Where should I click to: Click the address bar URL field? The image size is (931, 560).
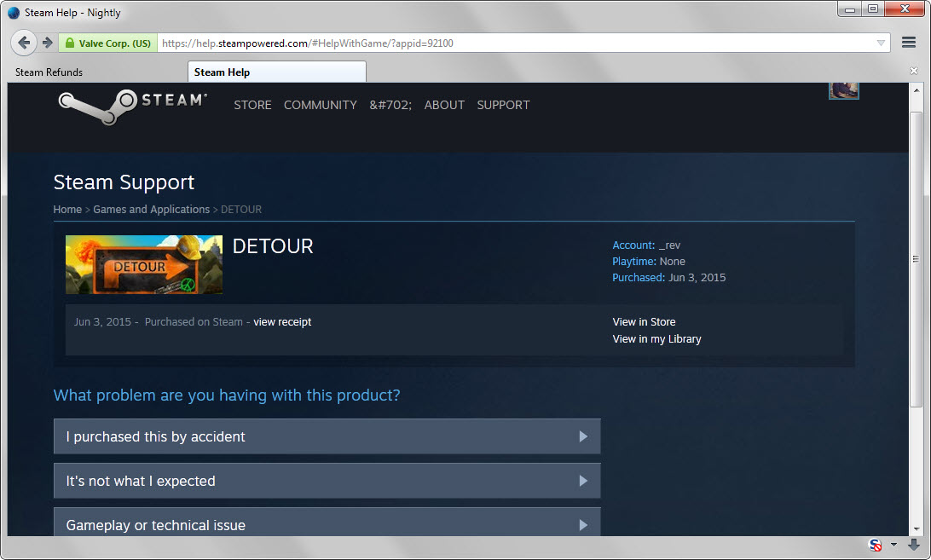click(x=517, y=43)
